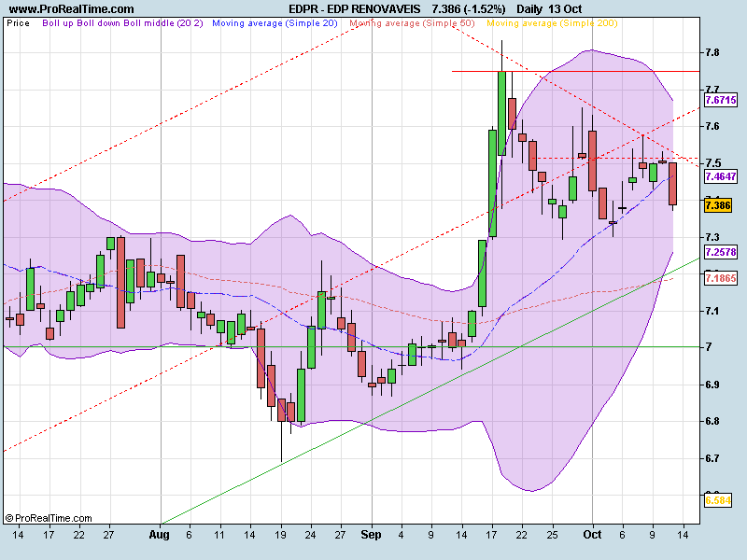The height and width of the screenshot is (560, 747).
Task: Click the 7.4647 Bollinger middle value tag
Action: point(721,176)
